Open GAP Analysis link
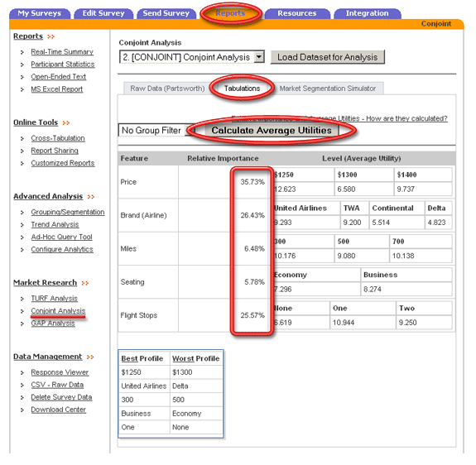Viewport: 476px width, 465px height. (x=53, y=324)
